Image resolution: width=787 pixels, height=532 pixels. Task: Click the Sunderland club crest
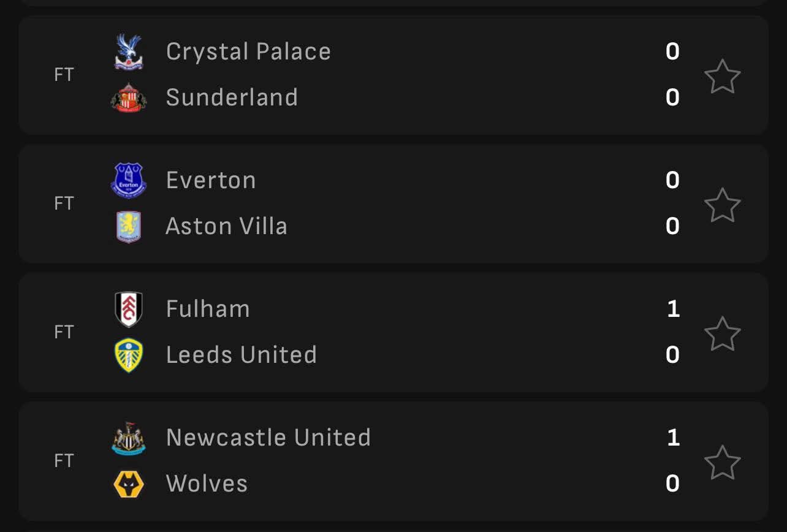(x=129, y=97)
